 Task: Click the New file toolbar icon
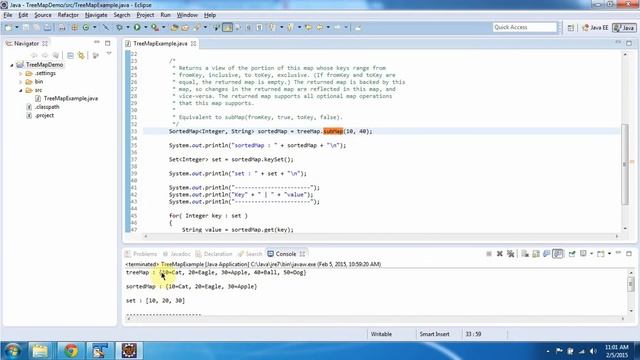[9, 27]
